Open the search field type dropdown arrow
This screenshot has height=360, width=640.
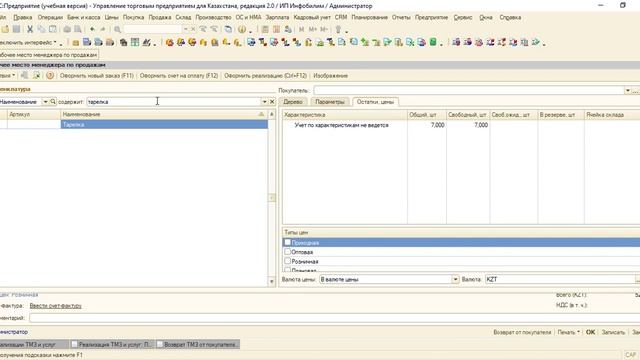45,102
